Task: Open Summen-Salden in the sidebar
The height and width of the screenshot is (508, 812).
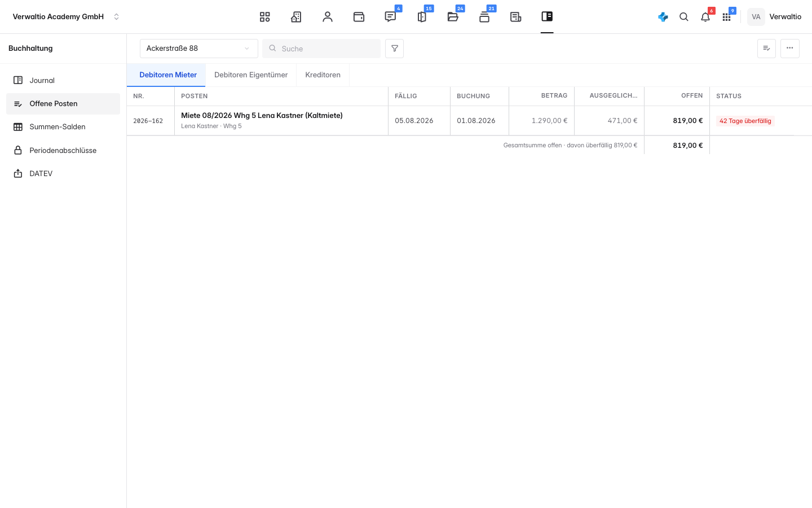Action: pyautogui.click(x=63, y=127)
